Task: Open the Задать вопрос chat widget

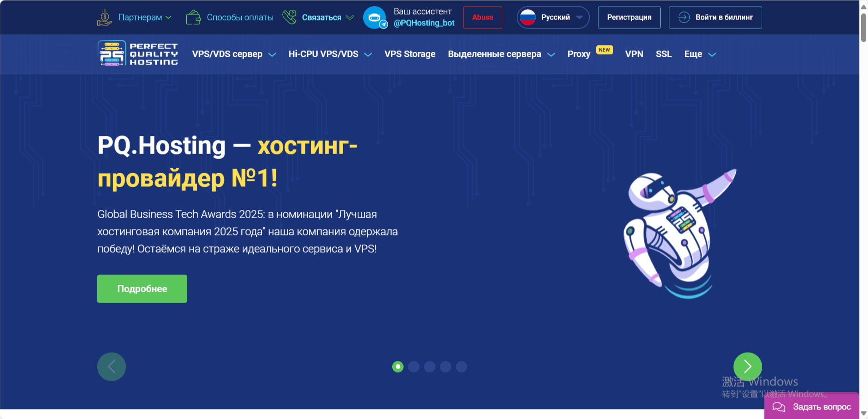Action: (x=812, y=406)
